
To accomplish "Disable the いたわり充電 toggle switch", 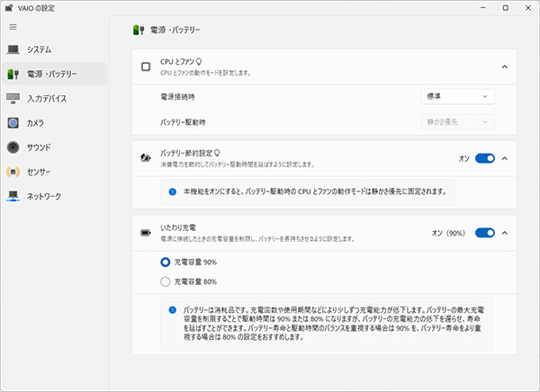I will pyautogui.click(x=485, y=233).
